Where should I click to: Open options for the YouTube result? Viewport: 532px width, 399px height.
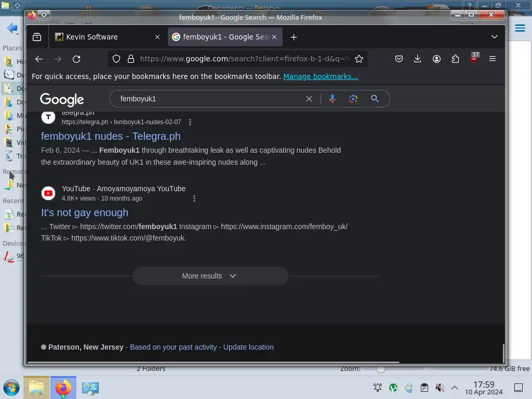[x=194, y=198]
